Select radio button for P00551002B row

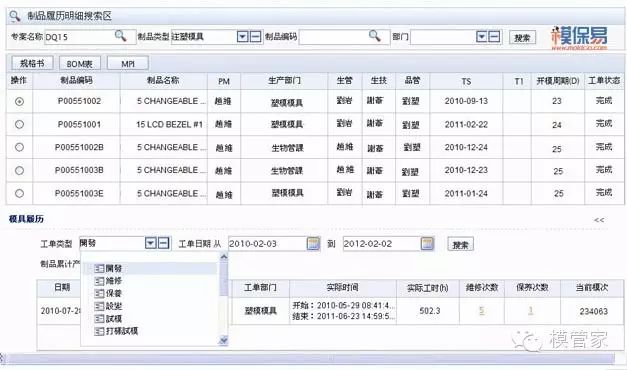pyautogui.click(x=19, y=147)
